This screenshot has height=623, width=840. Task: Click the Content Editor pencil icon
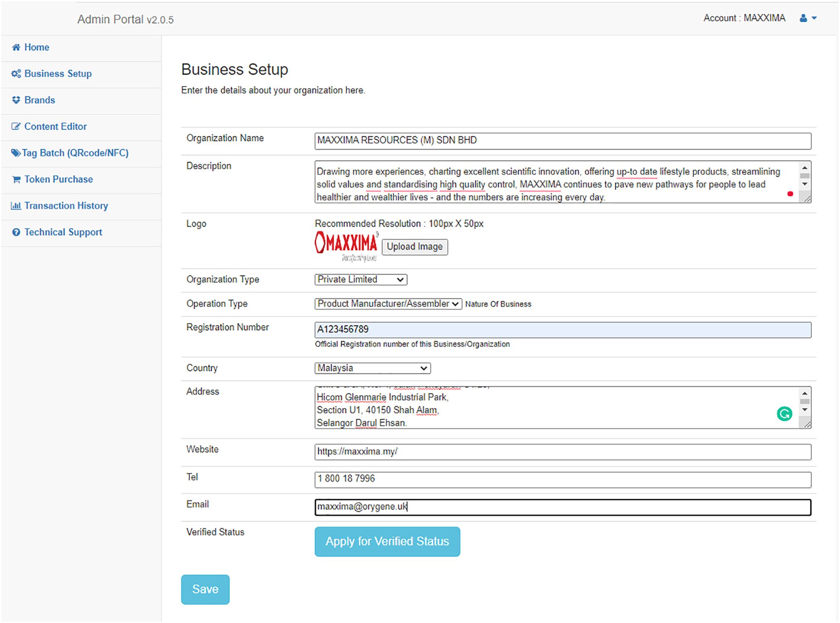[16, 127]
